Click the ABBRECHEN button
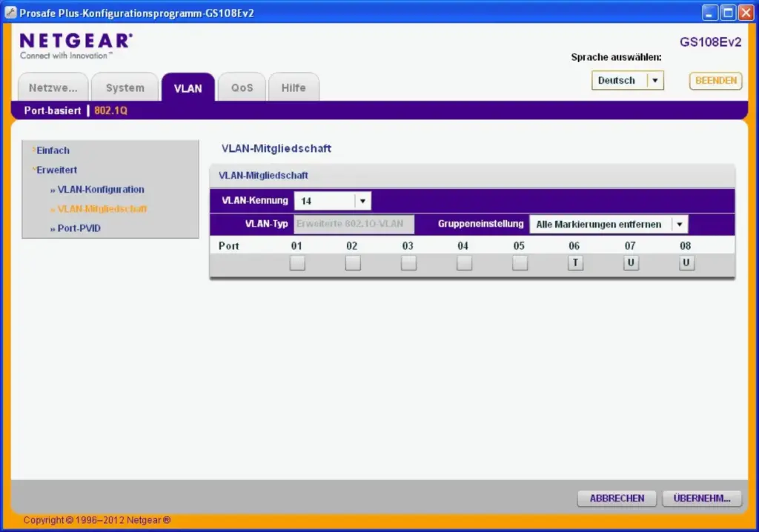The height and width of the screenshot is (532, 759). point(617,499)
